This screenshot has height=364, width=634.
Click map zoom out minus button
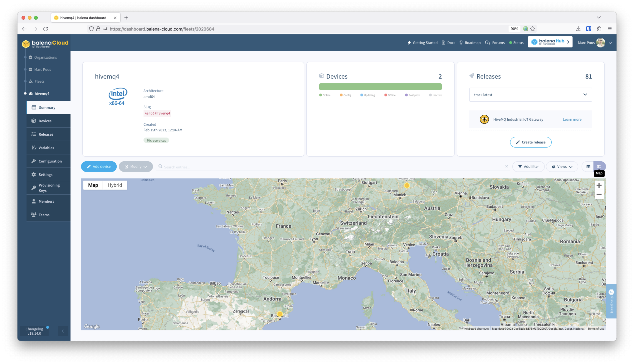(599, 194)
